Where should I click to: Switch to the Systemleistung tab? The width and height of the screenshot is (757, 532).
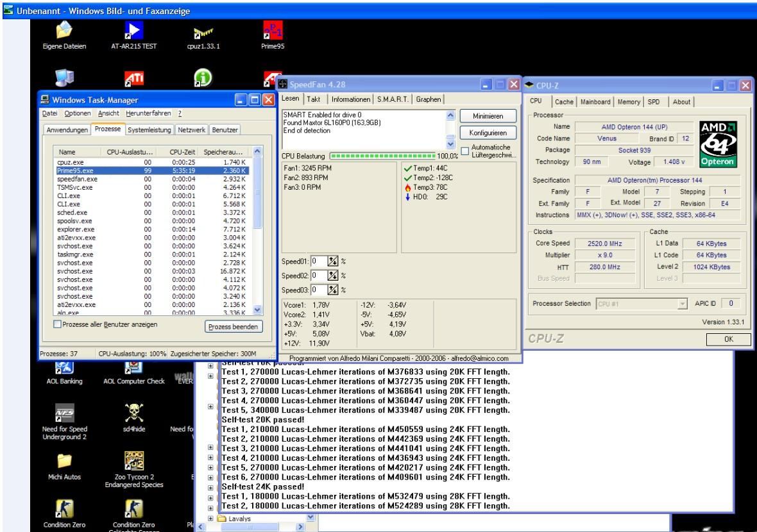point(149,129)
